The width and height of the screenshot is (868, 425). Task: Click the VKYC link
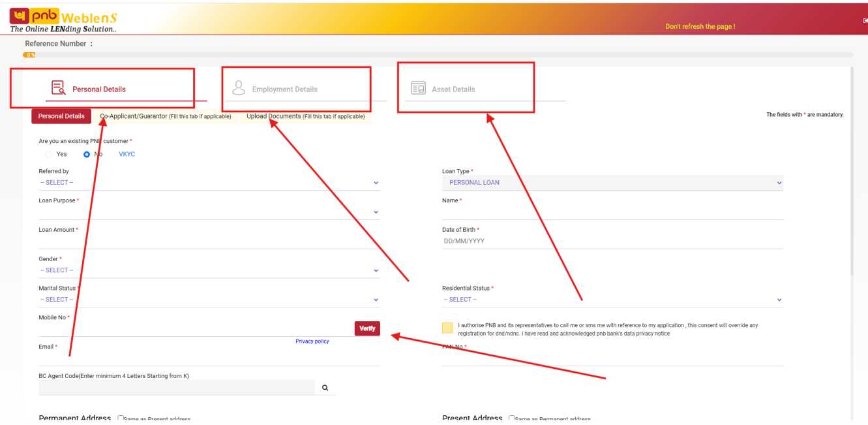point(127,155)
